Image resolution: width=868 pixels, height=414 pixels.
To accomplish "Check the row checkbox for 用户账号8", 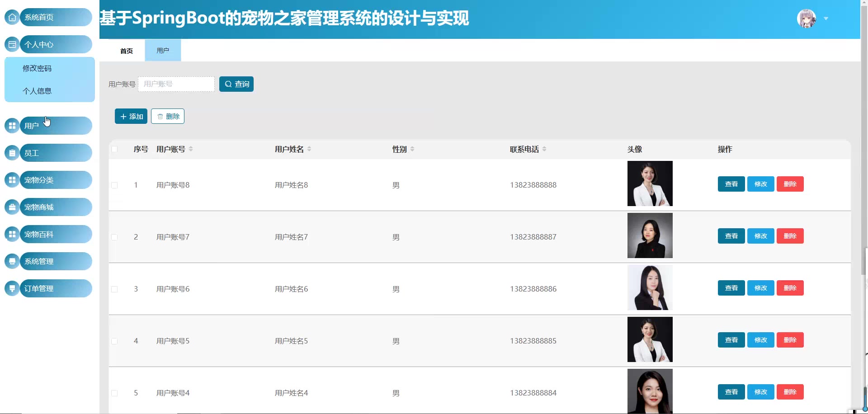I will coord(114,185).
